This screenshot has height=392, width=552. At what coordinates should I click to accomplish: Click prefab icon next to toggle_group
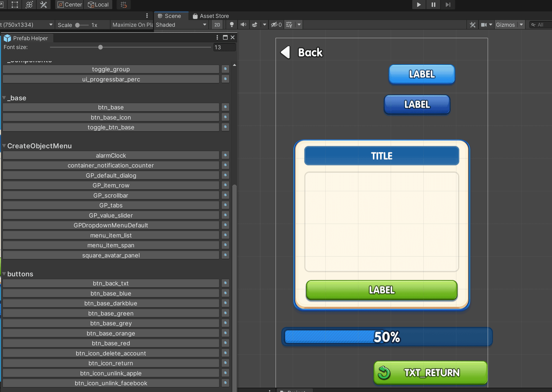(x=225, y=69)
